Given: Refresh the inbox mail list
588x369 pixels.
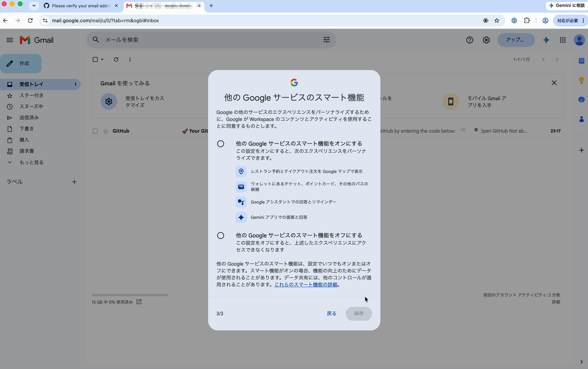Looking at the screenshot, I should (116, 59).
